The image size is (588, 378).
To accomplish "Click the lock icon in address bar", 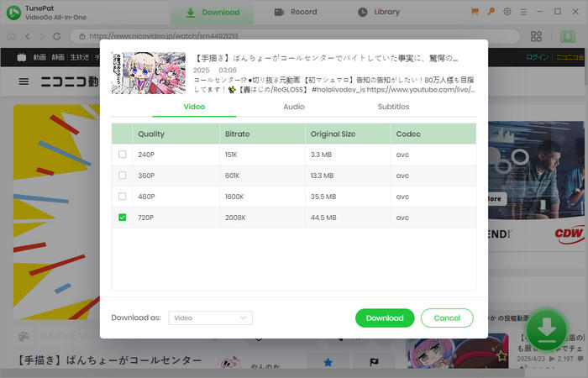I will click(82, 36).
